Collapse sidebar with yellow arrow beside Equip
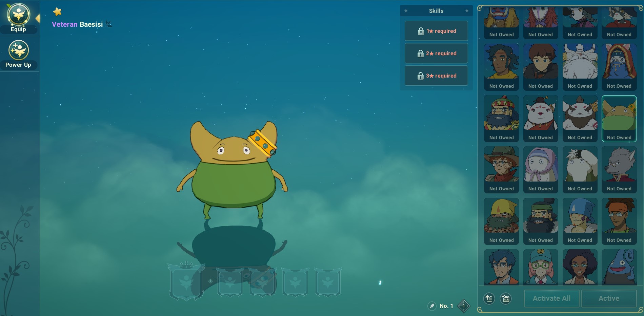The image size is (644, 316). tap(38, 18)
